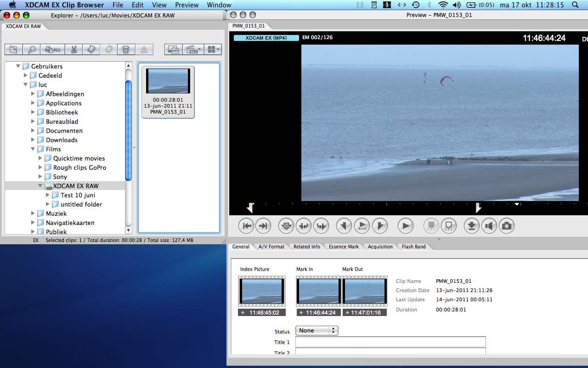Click the Title 1 input field

tap(390, 342)
